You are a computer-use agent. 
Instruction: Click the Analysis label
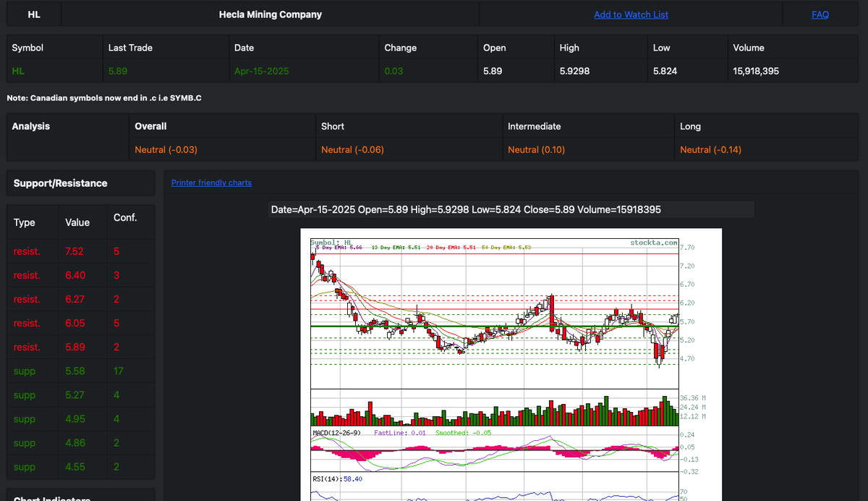tap(31, 126)
